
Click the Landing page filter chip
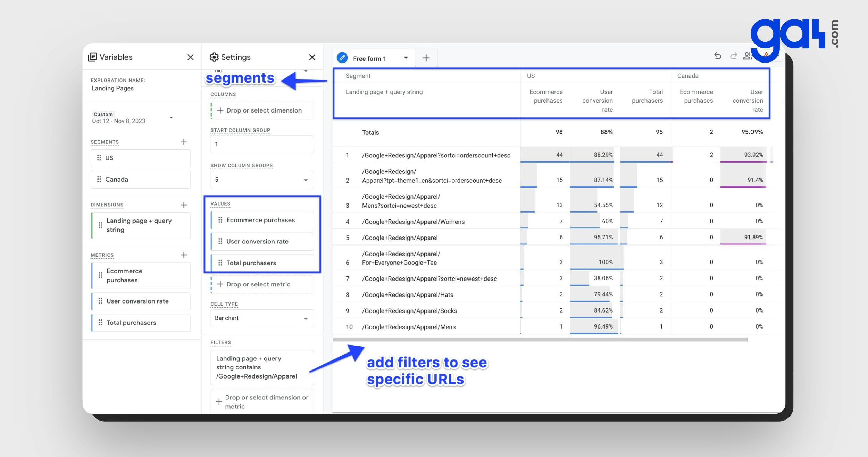262,367
